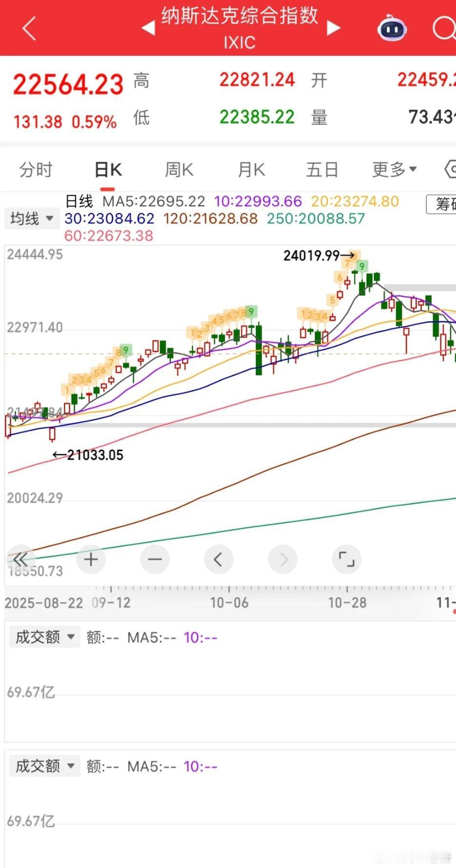Image resolution: width=456 pixels, height=868 pixels.
Task: Tap the 120:21628.68 moving average label
Action: pos(210,218)
